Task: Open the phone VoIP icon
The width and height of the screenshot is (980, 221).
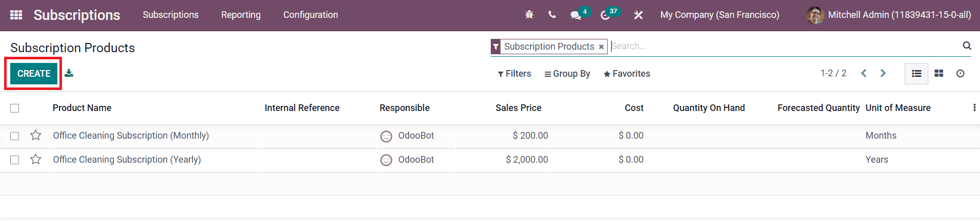Action: (552, 15)
